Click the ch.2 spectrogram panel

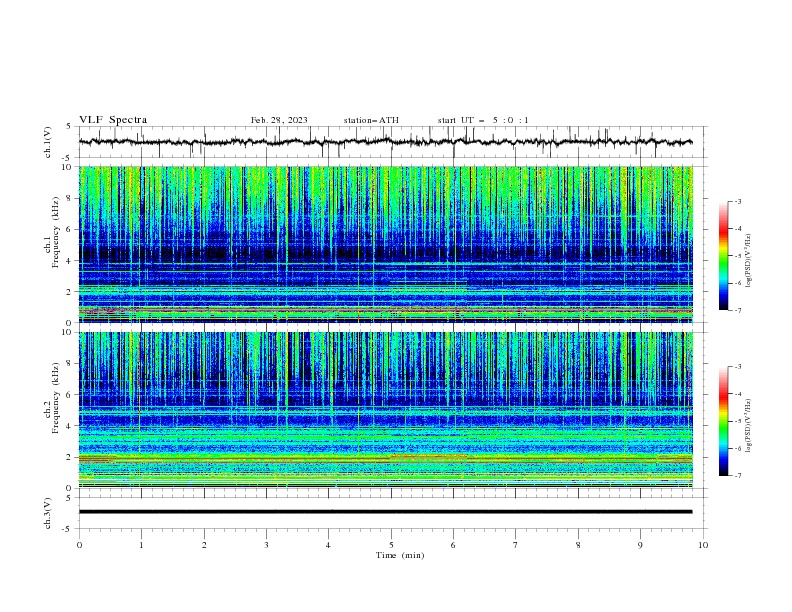[x=386, y=410]
